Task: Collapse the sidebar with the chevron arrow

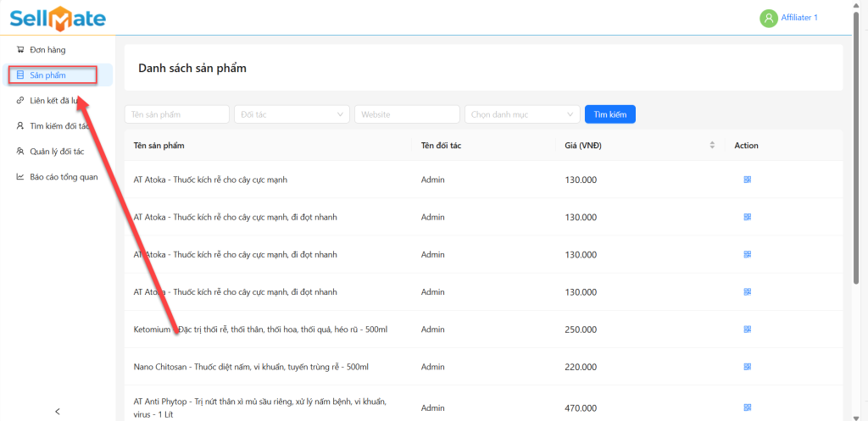Action: pos(58,412)
